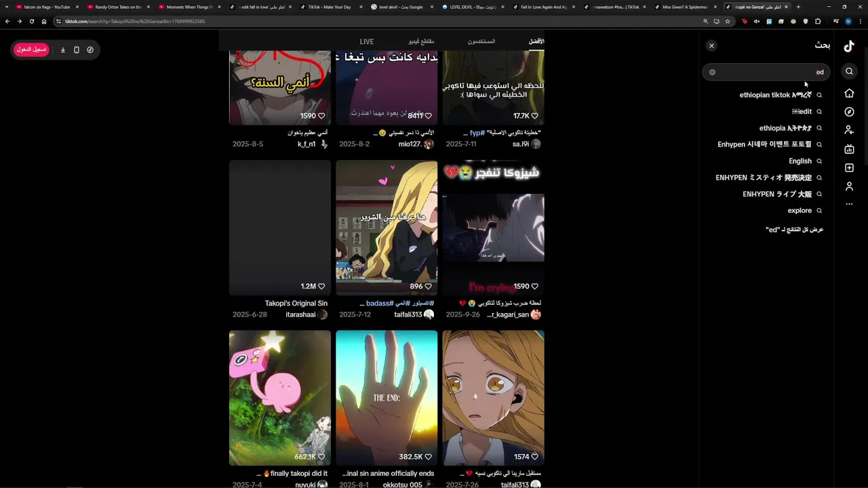Open the 'THE END:' hand video thumbnail

(387, 398)
